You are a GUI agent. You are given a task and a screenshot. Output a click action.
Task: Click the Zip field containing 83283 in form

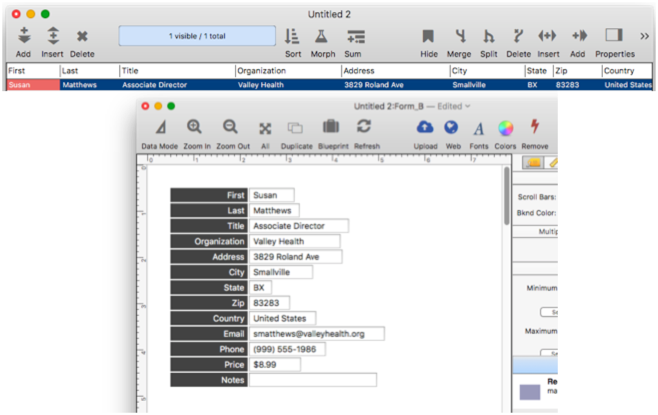pyautogui.click(x=269, y=303)
